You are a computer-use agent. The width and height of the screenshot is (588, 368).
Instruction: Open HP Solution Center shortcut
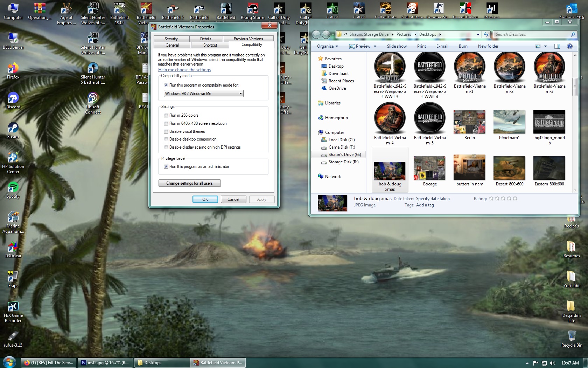click(x=13, y=163)
